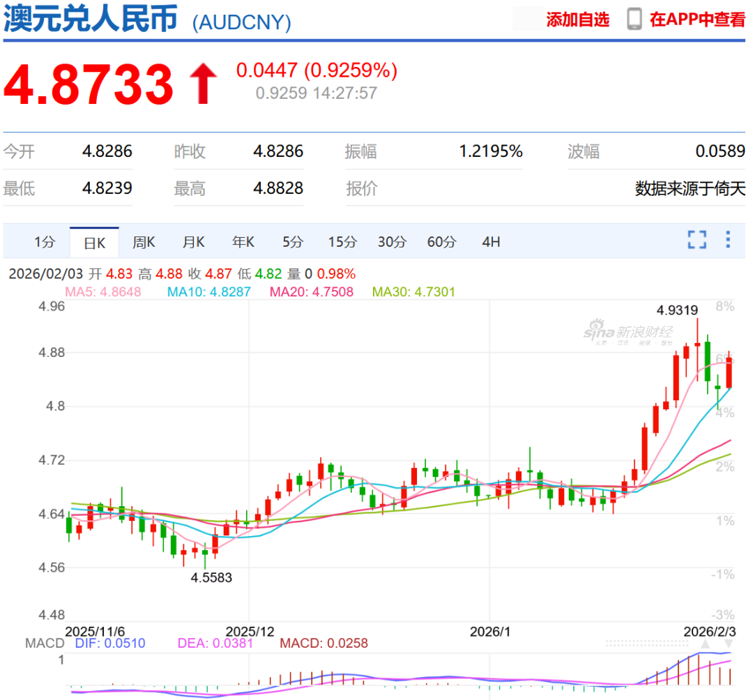Switch to 周K weekly chart

144,242
